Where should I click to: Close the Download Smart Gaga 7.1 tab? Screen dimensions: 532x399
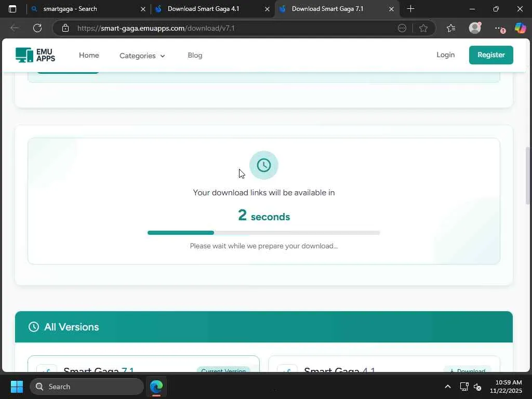(x=391, y=9)
